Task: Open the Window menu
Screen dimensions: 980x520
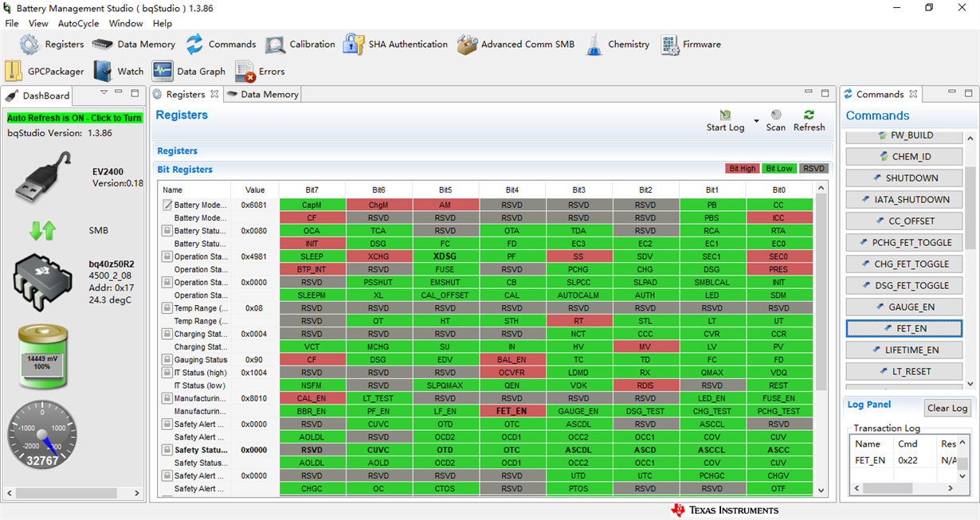Action: [126, 24]
